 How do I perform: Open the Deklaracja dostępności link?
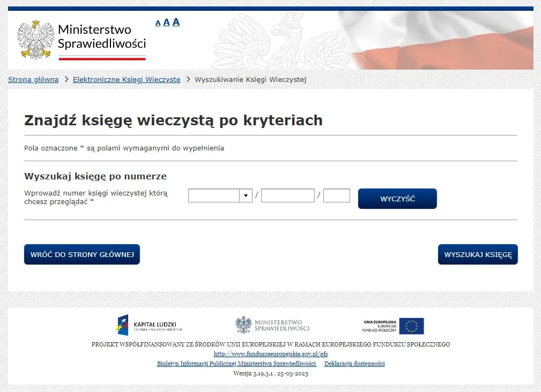coord(354,364)
